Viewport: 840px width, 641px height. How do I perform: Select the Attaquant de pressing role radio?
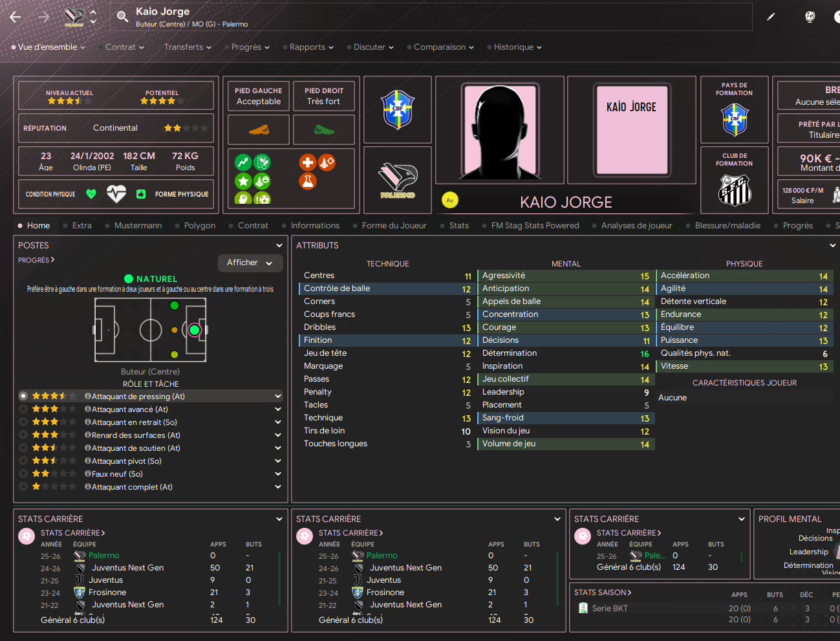click(x=23, y=396)
